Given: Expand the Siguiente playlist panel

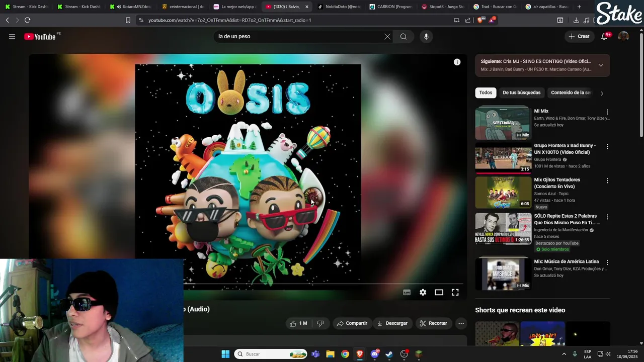Looking at the screenshot, I should (x=601, y=65).
